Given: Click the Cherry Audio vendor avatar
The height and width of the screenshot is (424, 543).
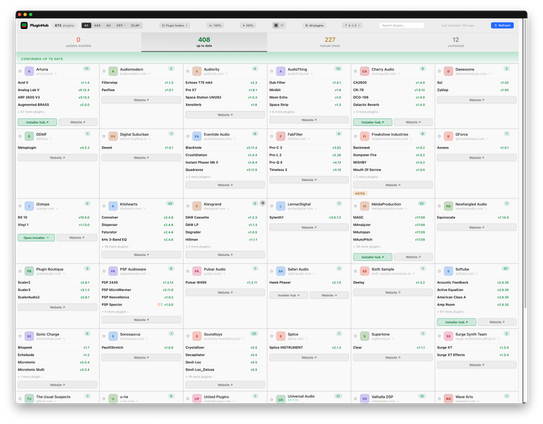Looking at the screenshot, I should pos(364,71).
